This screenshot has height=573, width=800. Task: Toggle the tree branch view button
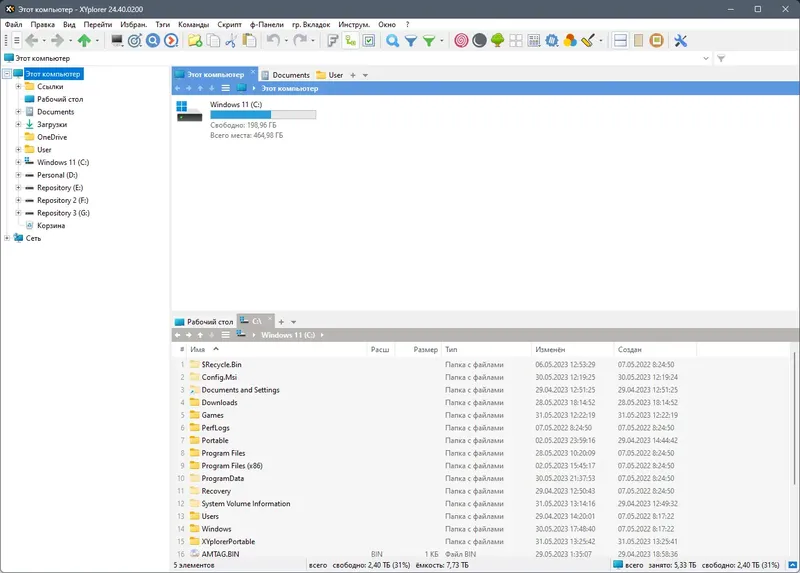(351, 40)
